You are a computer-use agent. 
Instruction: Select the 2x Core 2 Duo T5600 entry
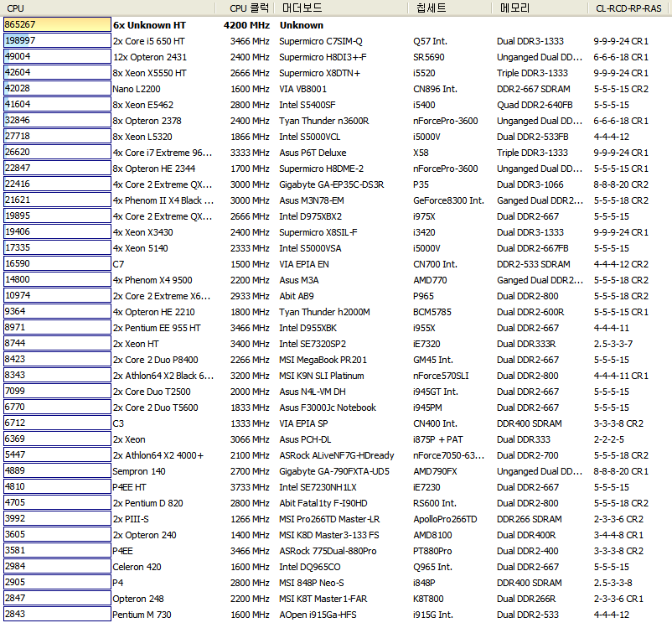pos(156,408)
